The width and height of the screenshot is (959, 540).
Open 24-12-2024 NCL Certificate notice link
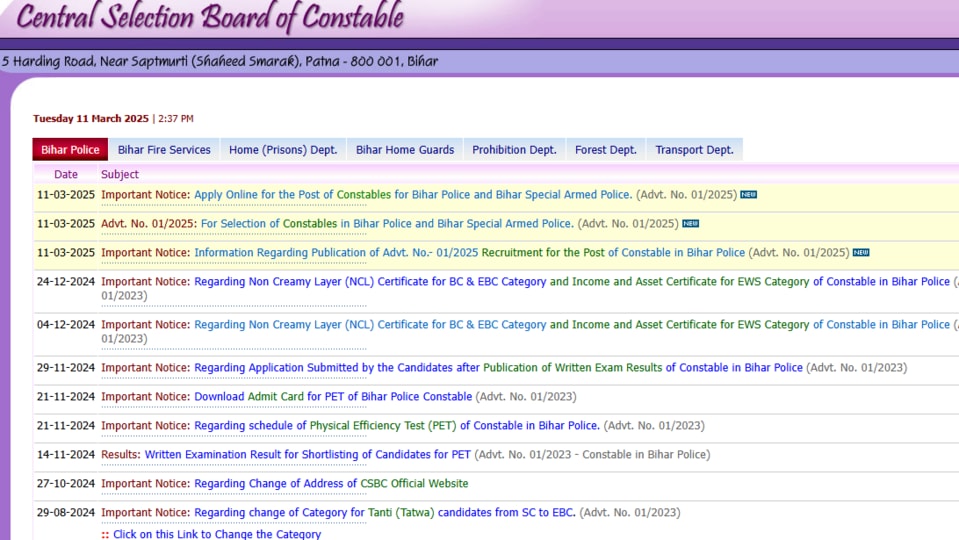tap(572, 282)
